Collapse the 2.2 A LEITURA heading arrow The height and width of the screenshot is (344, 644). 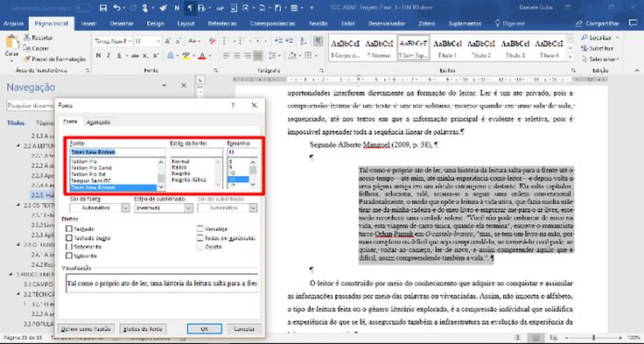(18, 145)
